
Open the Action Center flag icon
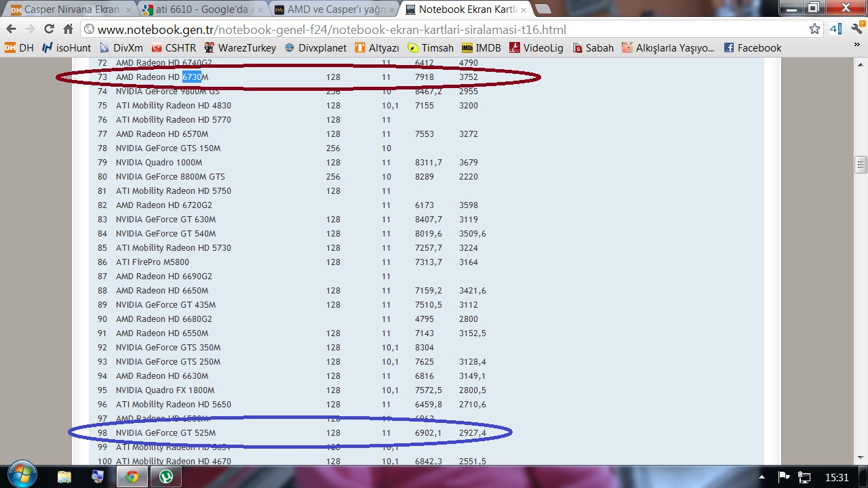tap(783, 476)
